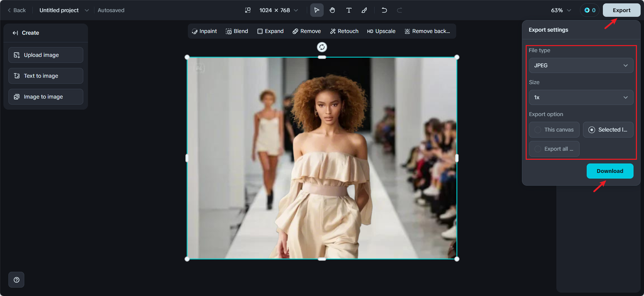Screen dimensions: 644x296
Task: Click the top-left corner handle of the image
Action: [x=187, y=57]
